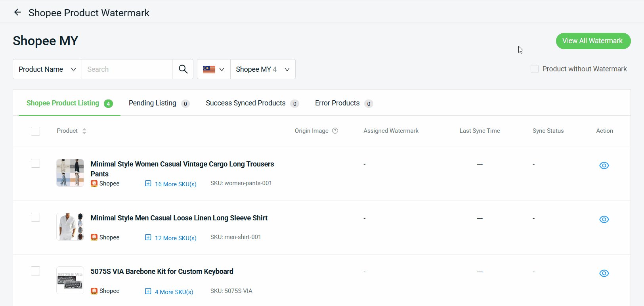
Task: Open the Error Products tab
Action: tap(344, 103)
